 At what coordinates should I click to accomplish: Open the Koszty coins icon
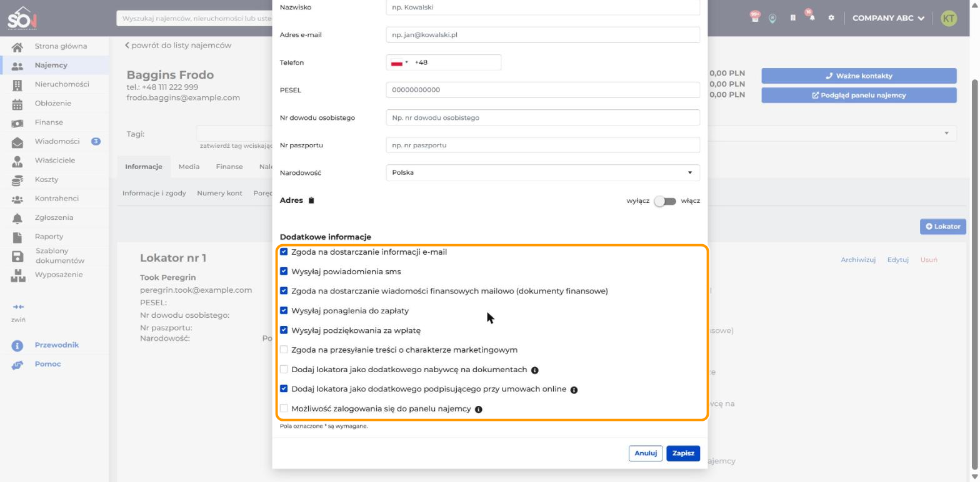[17, 181]
